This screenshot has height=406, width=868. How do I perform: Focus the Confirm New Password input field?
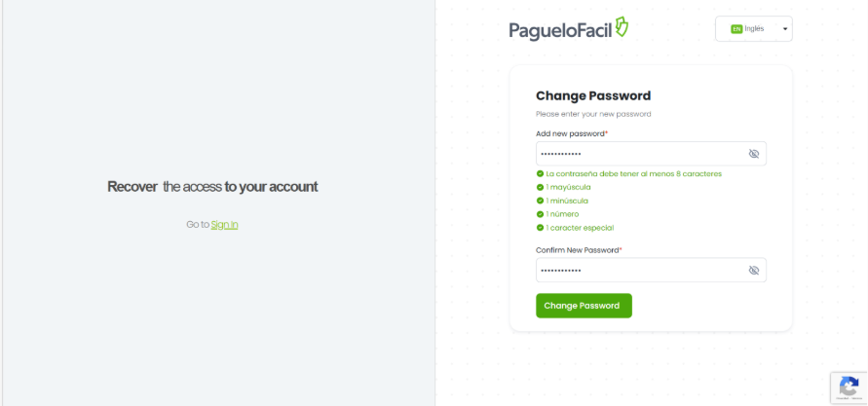point(638,270)
